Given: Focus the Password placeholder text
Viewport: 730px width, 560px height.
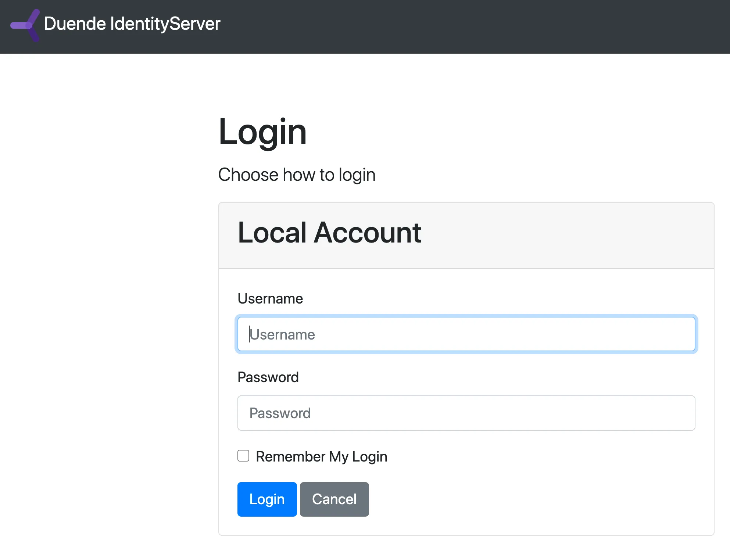Looking at the screenshot, I should click(280, 413).
